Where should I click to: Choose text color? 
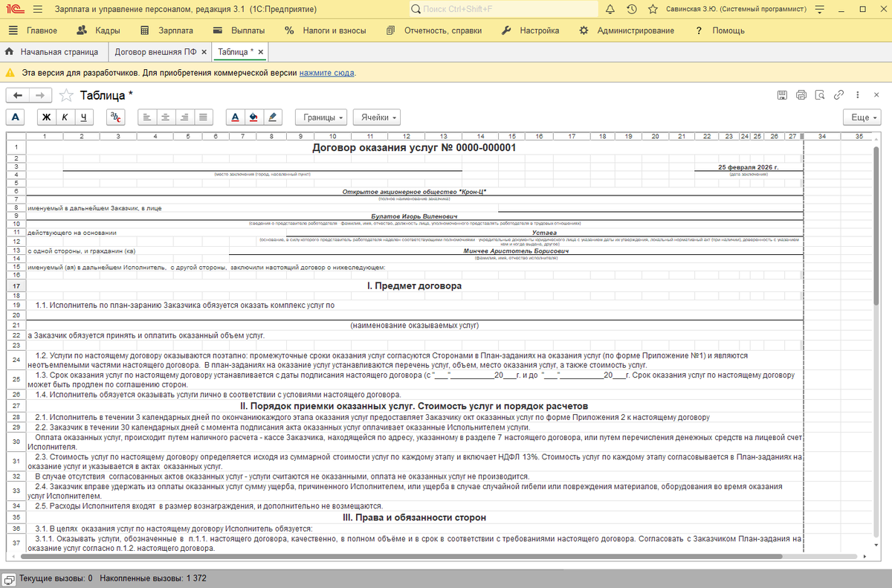click(235, 117)
